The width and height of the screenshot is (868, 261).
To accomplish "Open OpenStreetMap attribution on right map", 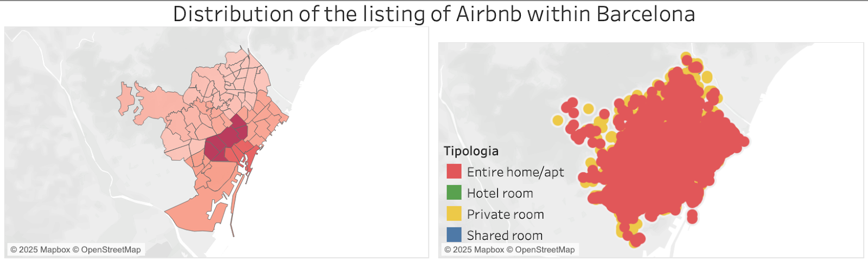I will point(541,250).
